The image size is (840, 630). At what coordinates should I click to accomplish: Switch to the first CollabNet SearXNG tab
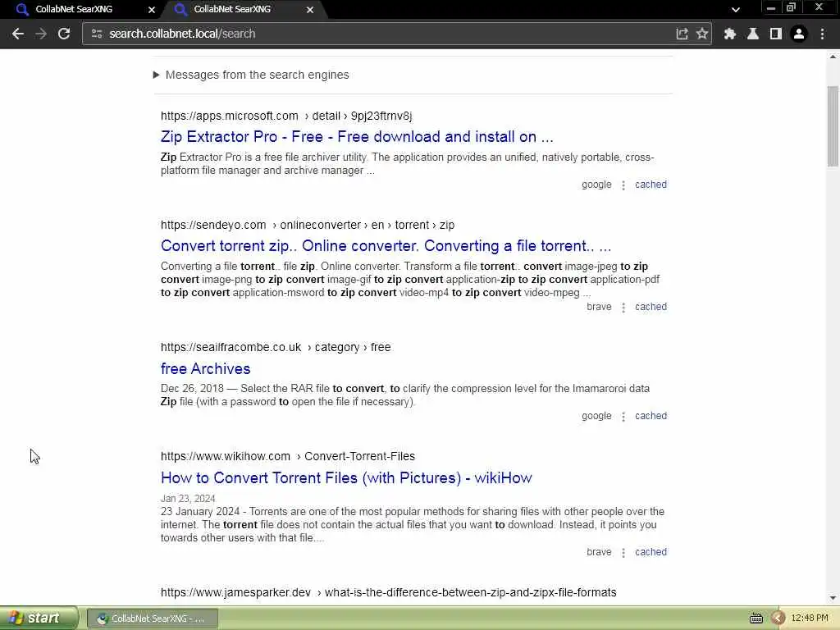pyautogui.click(x=74, y=9)
